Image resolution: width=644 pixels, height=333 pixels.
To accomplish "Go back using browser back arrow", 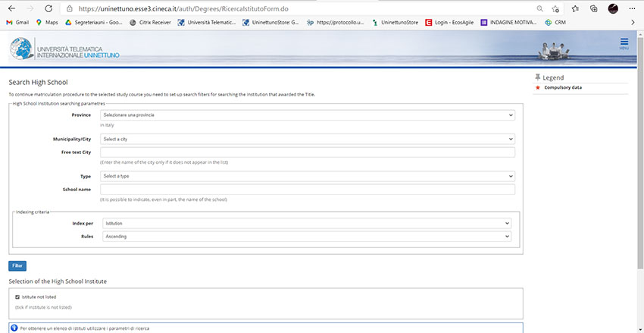I will tap(11, 8).
